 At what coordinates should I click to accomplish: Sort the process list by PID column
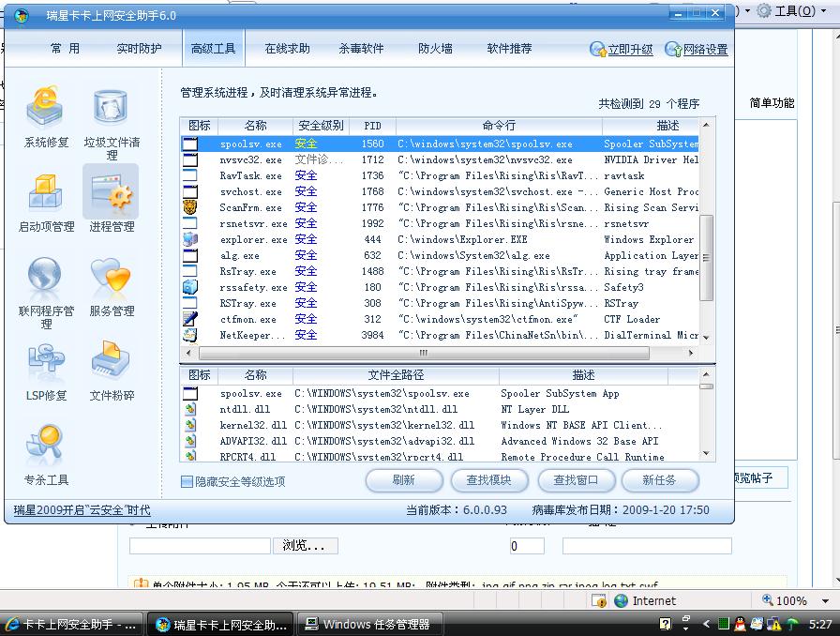[x=373, y=126]
